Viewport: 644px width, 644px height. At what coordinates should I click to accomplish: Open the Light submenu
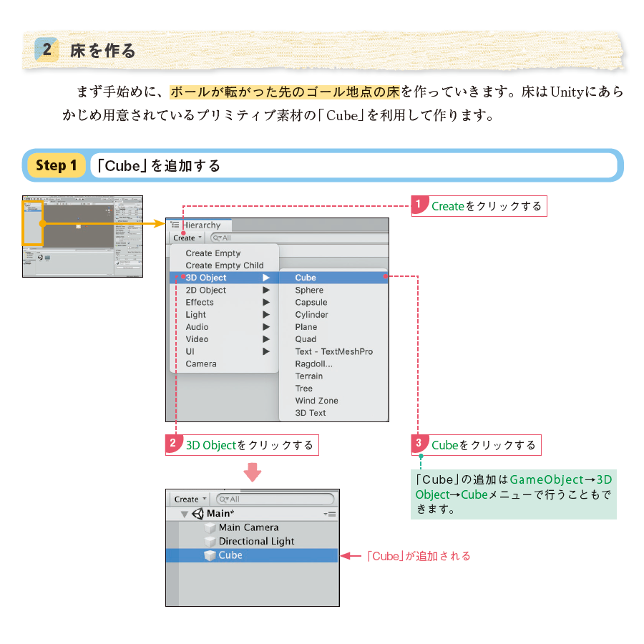(224, 315)
